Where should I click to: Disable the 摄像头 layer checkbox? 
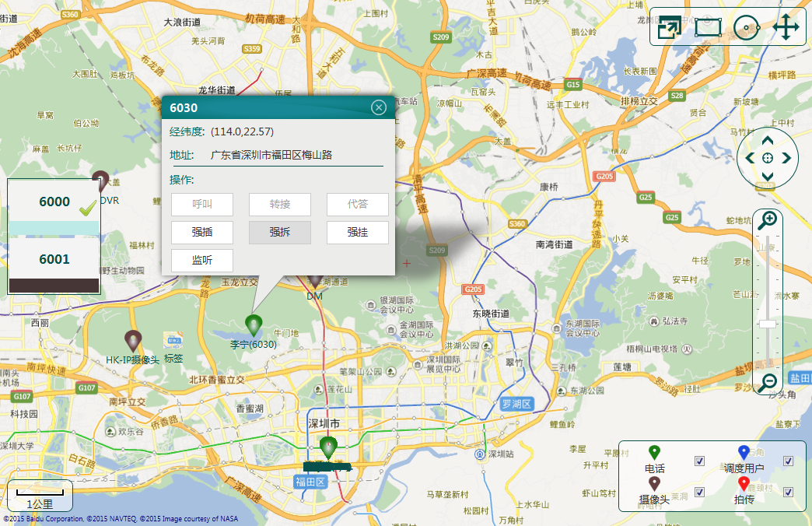699,492
